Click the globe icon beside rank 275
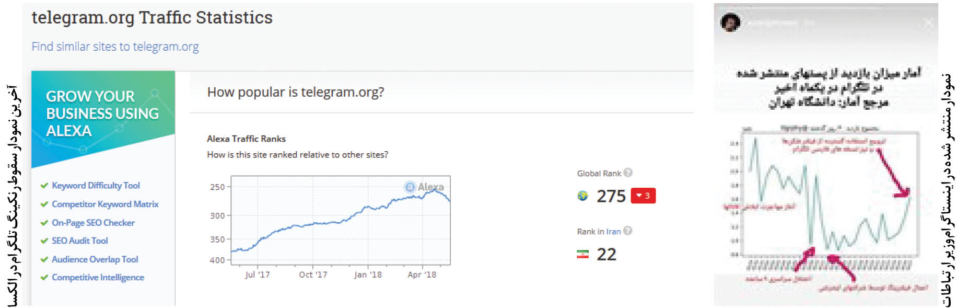The width and height of the screenshot is (980, 308). click(x=582, y=196)
